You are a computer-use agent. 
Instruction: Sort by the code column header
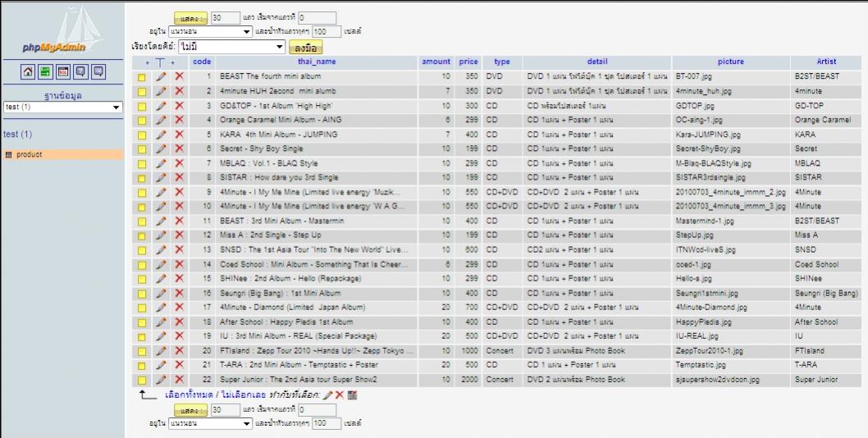(202, 62)
